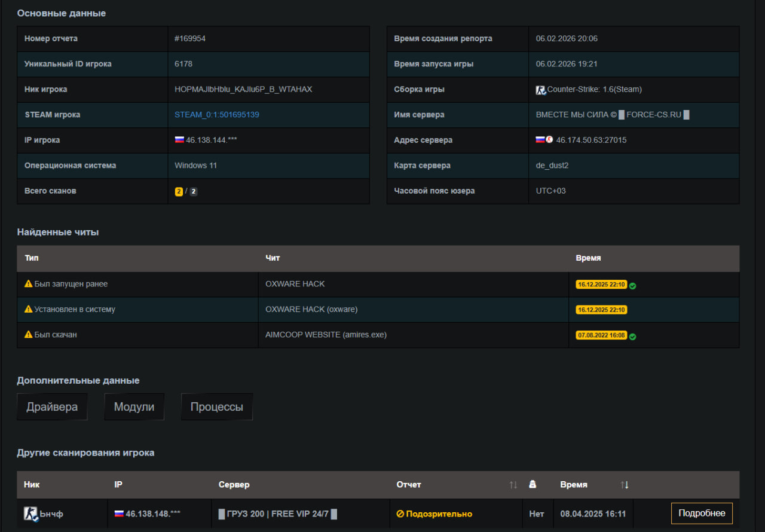This screenshot has height=532, width=765.
Task: Click warning icon in 'Установлен в систему' row
Action: tap(28, 310)
